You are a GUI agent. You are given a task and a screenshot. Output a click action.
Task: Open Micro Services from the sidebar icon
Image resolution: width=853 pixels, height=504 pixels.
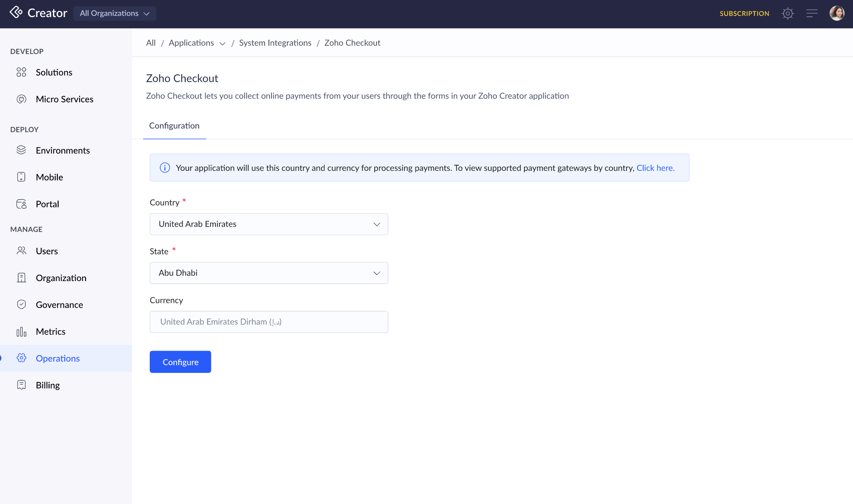click(x=22, y=99)
